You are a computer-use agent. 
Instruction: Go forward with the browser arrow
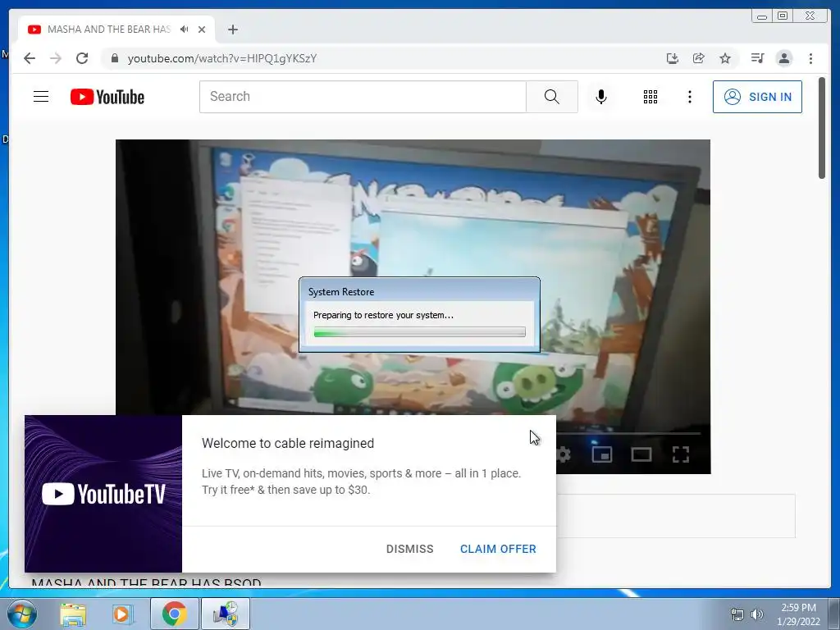pos(56,58)
